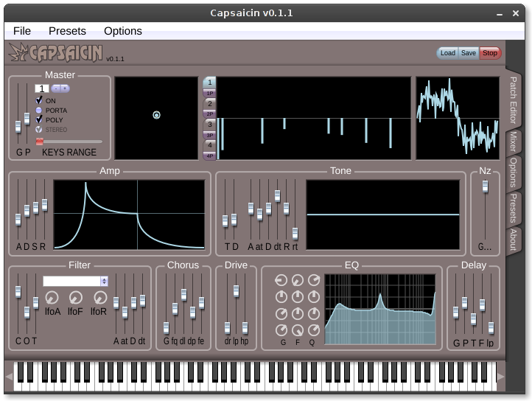Image resolution: width=532 pixels, height=401 pixels.
Task: Select oscillator 1P button
Action: pyautogui.click(x=210, y=94)
